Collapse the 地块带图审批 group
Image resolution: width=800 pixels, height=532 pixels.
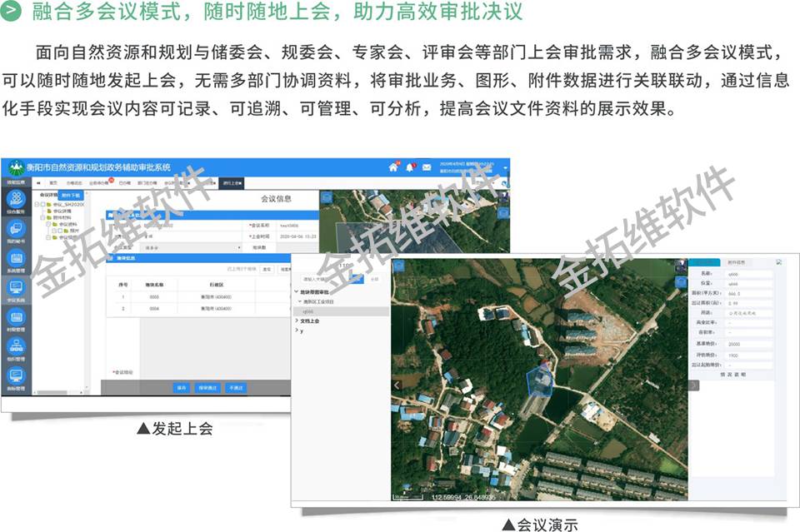pos(297,292)
